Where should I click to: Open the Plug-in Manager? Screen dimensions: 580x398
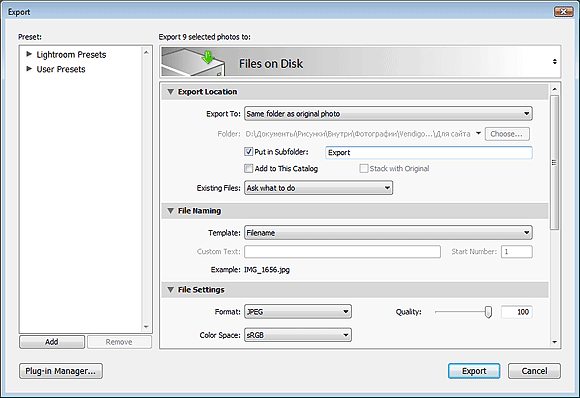click(x=61, y=371)
